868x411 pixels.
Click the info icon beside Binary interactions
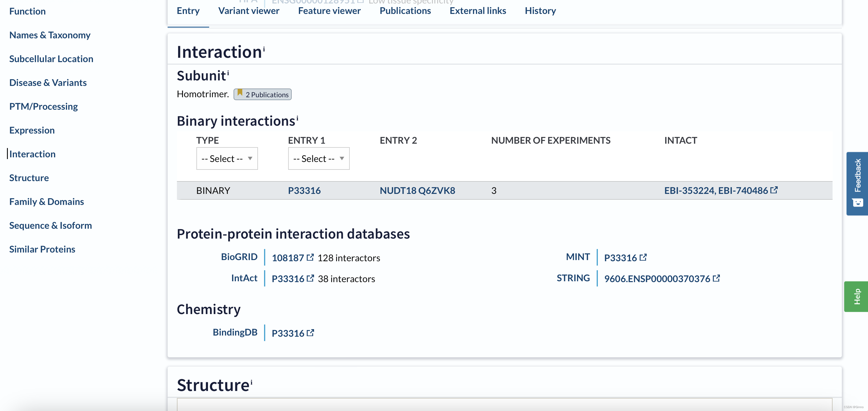(297, 118)
